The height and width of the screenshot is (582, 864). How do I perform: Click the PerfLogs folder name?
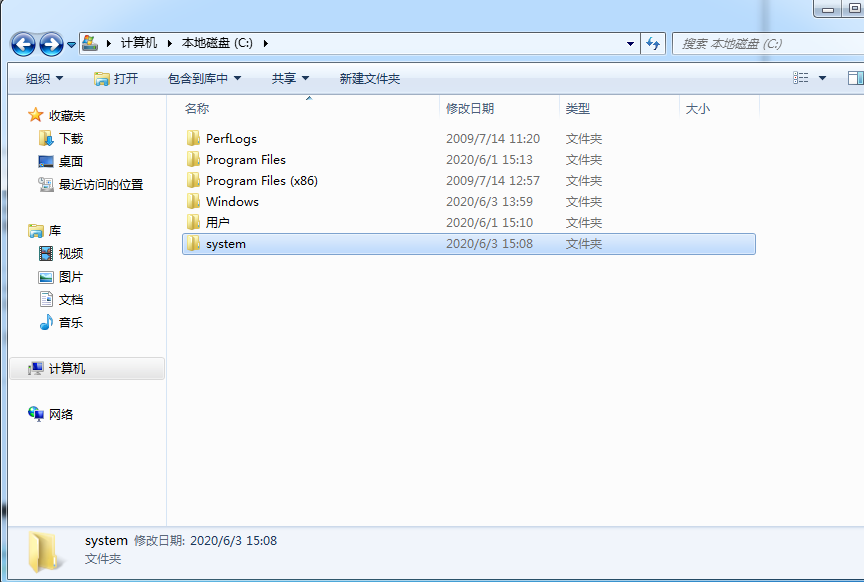[x=231, y=139]
